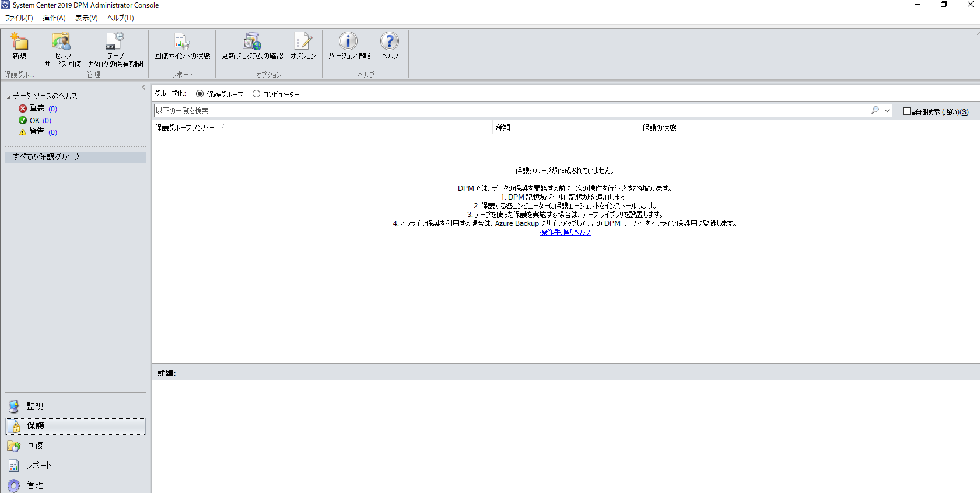Image resolution: width=980 pixels, height=493 pixels.
Task: Collapse the データ ソースのヘルス tree node
Action: [x=9, y=97]
